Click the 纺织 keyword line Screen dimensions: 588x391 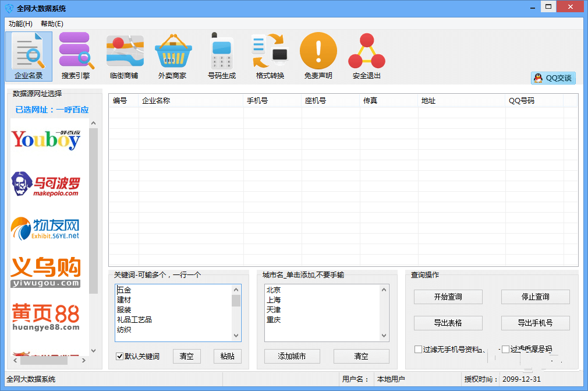(124, 329)
